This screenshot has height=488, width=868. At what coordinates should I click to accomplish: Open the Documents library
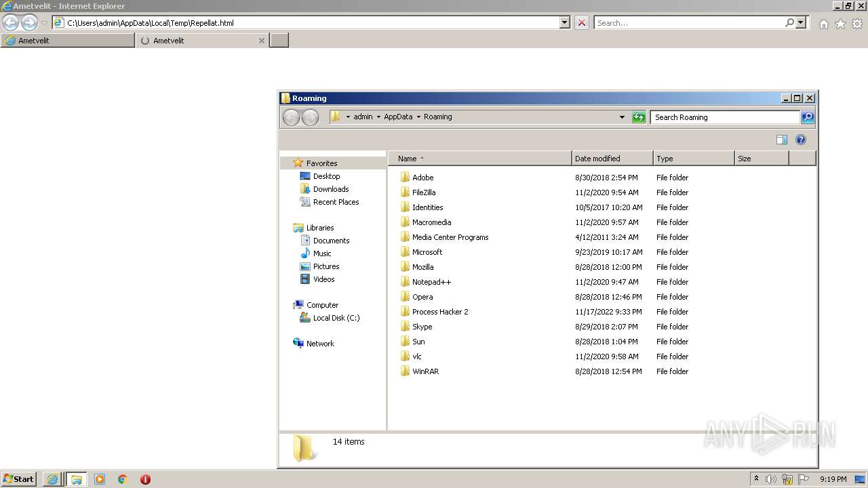tap(331, 241)
